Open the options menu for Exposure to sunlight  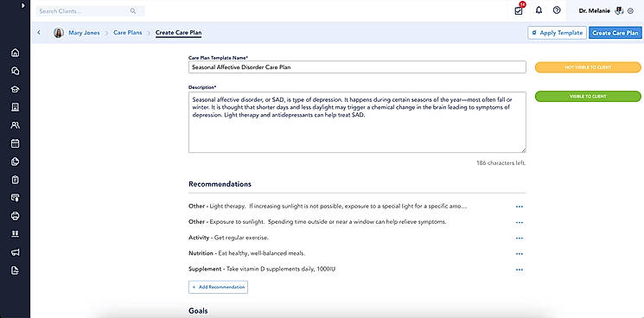tap(520, 222)
